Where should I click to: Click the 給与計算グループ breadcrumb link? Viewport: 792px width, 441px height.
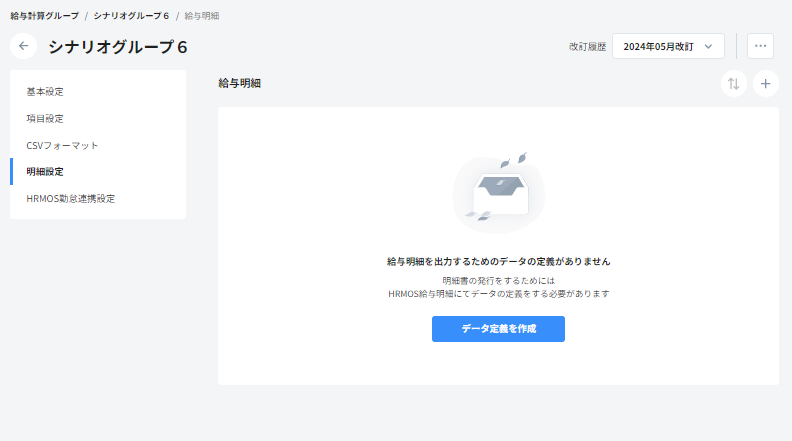(x=44, y=16)
